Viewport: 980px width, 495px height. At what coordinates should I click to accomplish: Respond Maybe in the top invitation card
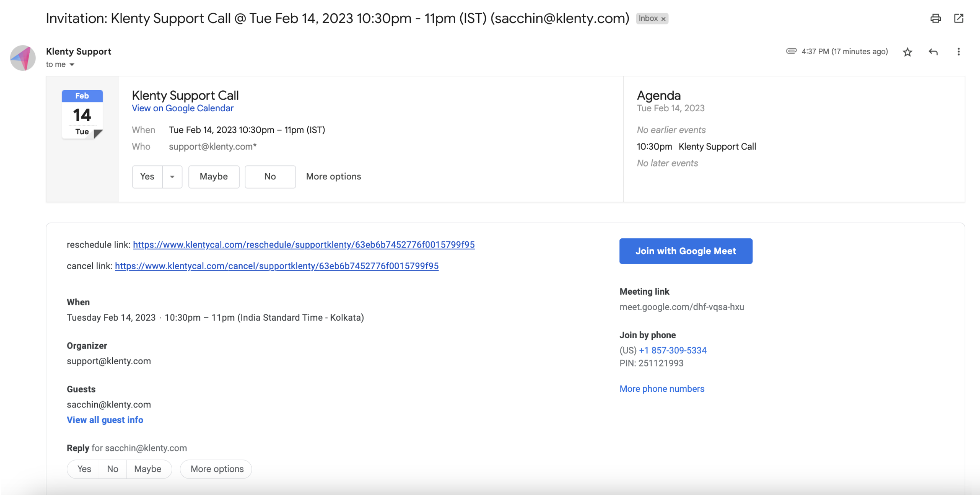click(x=213, y=176)
